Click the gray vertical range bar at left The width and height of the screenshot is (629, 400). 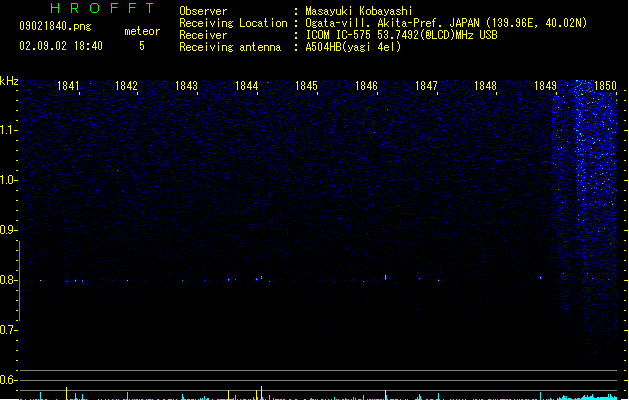click(19, 280)
